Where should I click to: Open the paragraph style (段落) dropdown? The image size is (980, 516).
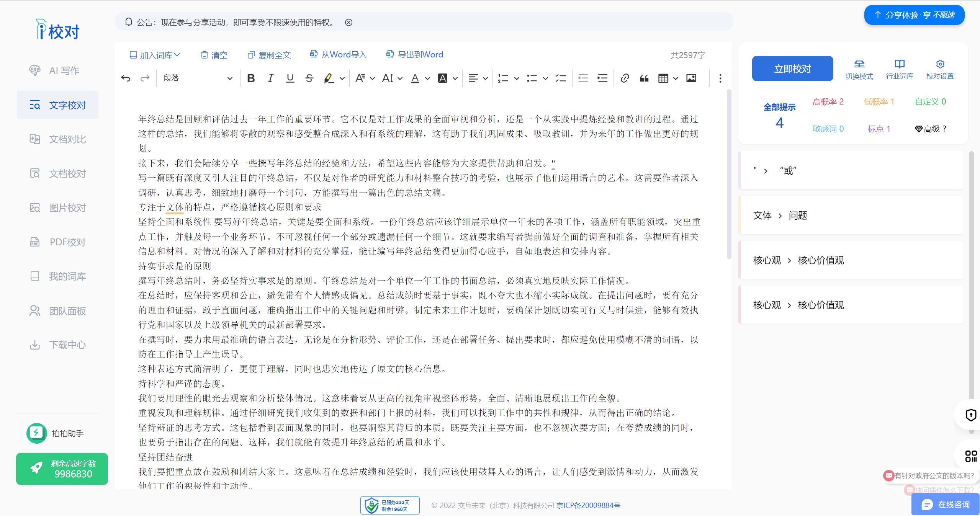pos(198,78)
